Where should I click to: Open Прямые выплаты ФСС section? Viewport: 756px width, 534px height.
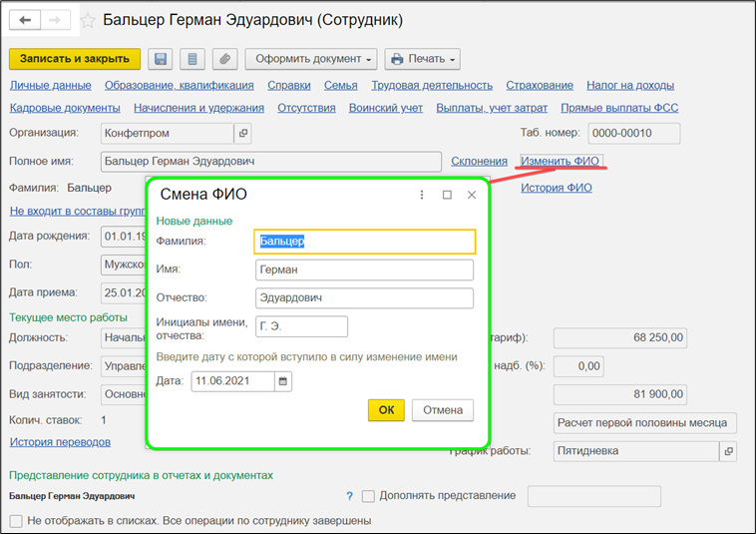pyautogui.click(x=619, y=108)
